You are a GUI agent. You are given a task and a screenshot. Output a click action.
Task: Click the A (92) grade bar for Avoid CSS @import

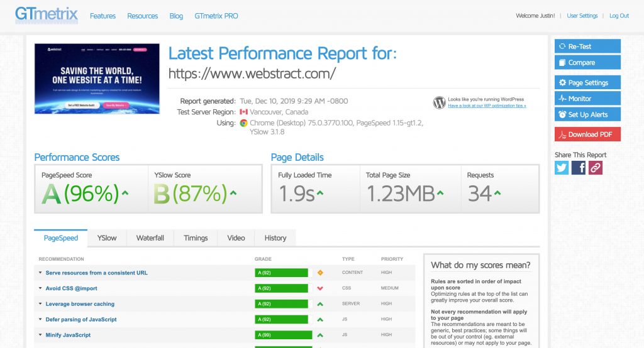[x=281, y=288]
